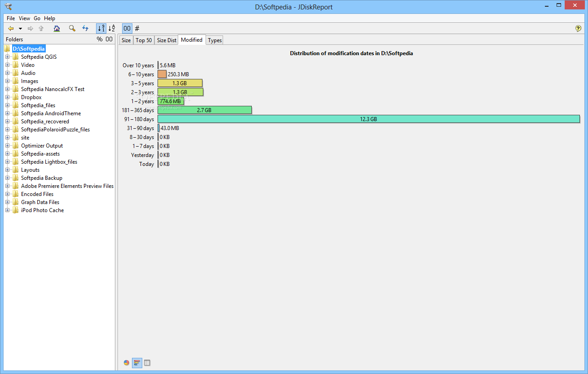Expand the Video folder node
This screenshot has height=374, width=588.
(x=7, y=65)
